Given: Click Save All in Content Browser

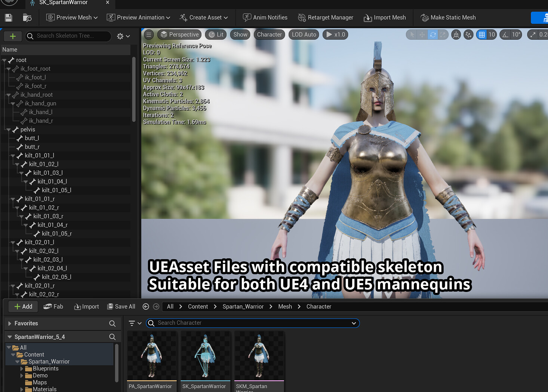Looking at the screenshot, I should pos(121,307).
